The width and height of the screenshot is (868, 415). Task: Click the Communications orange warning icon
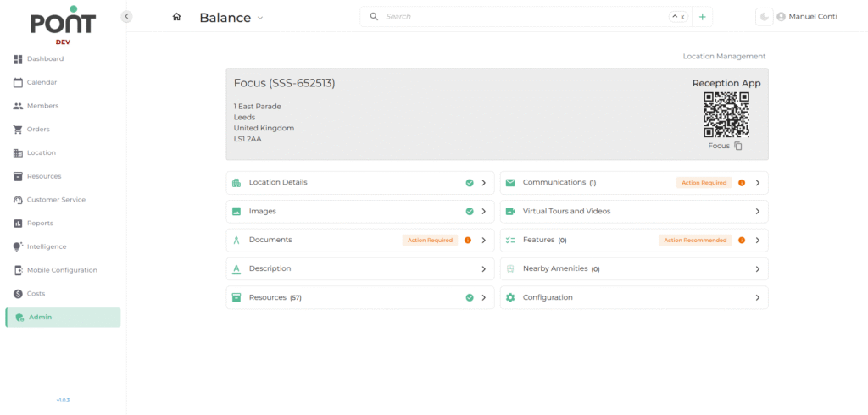(742, 183)
